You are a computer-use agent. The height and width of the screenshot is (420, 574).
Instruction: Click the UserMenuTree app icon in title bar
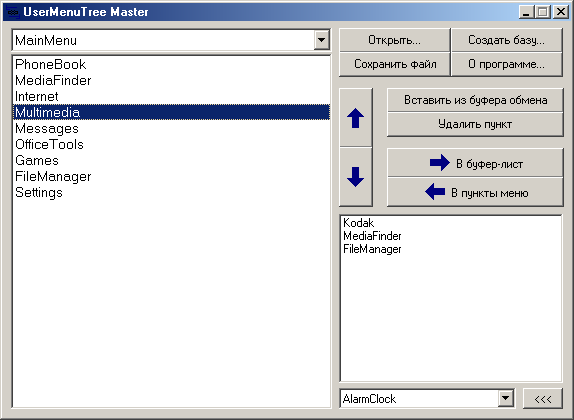point(13,12)
